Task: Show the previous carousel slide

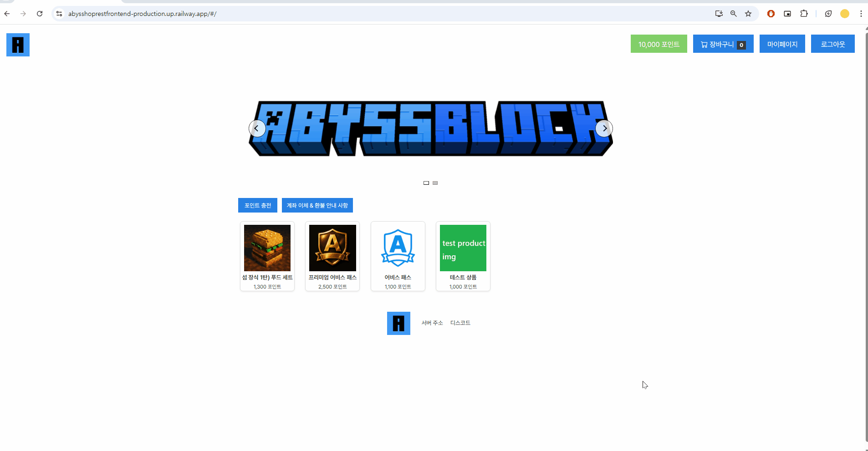Action: coord(257,128)
